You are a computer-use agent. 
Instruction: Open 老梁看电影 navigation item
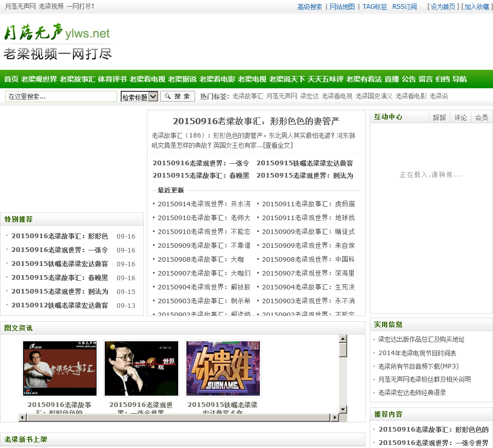217,79
